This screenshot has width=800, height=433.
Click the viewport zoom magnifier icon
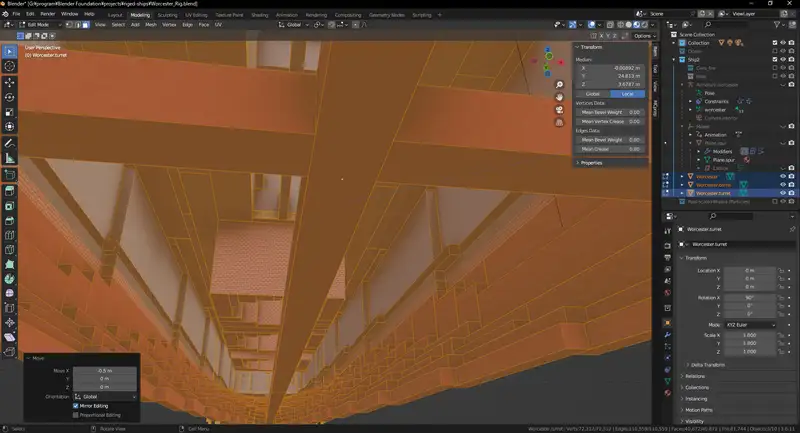coord(559,85)
